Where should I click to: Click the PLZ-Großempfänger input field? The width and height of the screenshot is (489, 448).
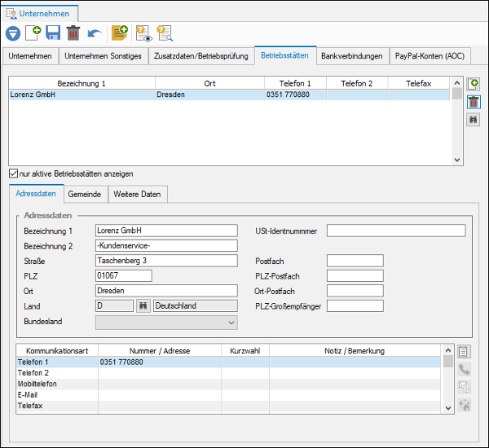tap(355, 305)
